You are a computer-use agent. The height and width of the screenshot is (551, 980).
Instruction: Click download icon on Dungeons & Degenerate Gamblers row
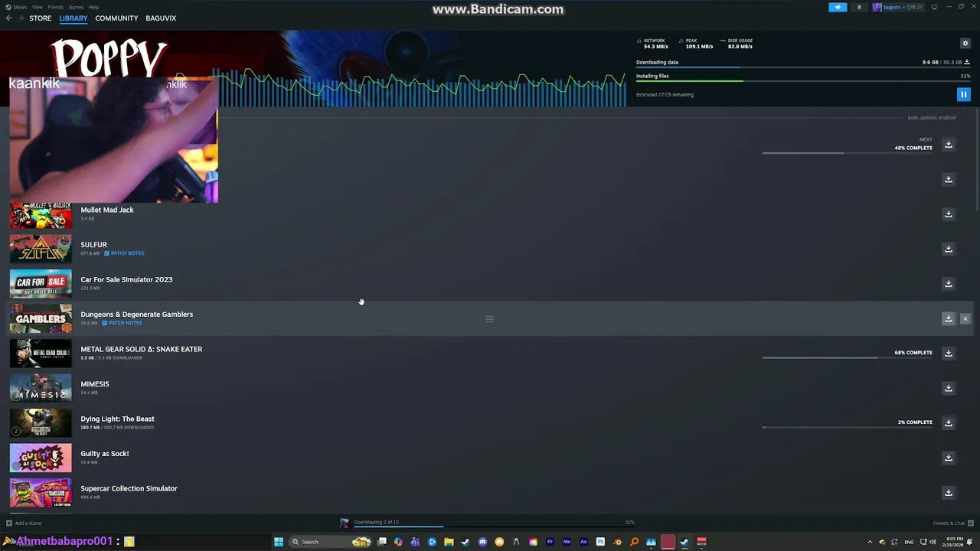pyautogui.click(x=948, y=318)
